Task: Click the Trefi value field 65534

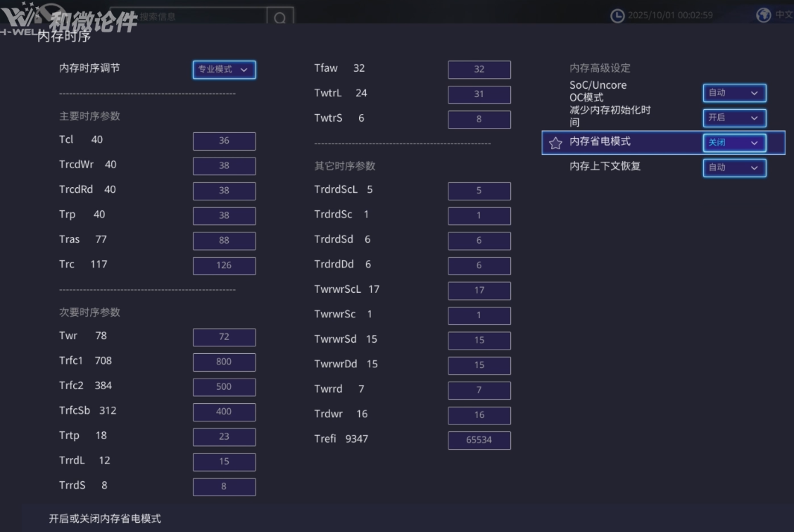Action: click(479, 440)
